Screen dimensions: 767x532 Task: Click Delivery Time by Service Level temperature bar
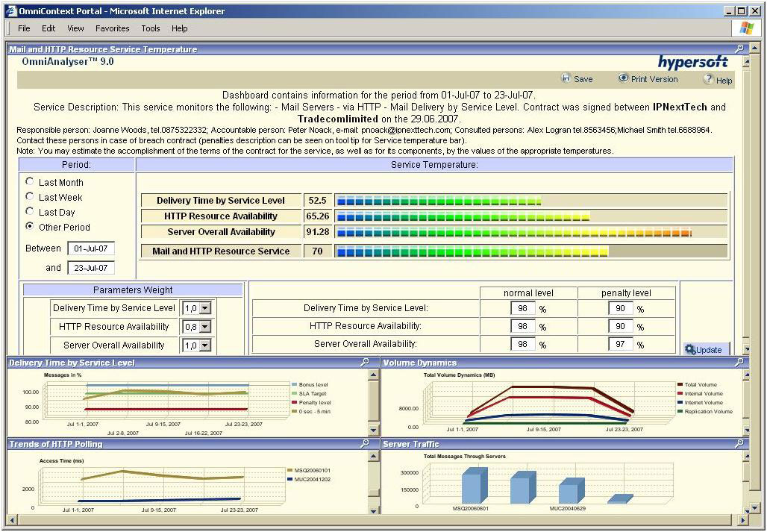[x=530, y=201]
